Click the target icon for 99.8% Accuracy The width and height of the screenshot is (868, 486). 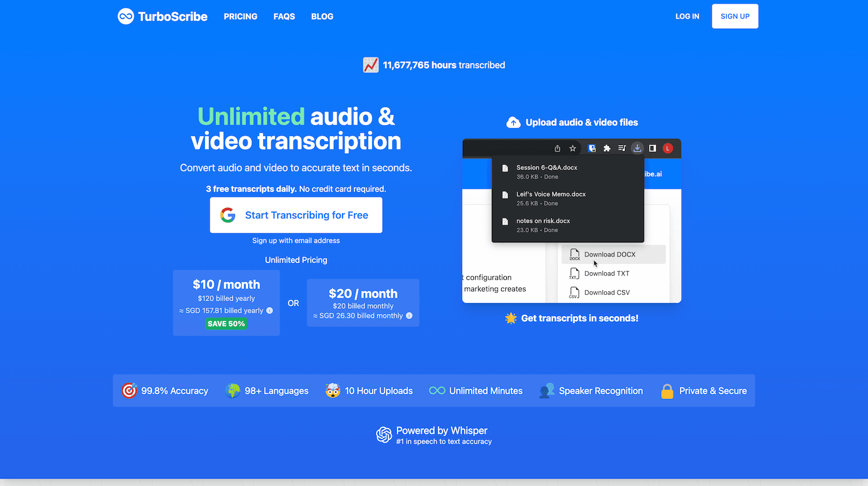pos(129,390)
